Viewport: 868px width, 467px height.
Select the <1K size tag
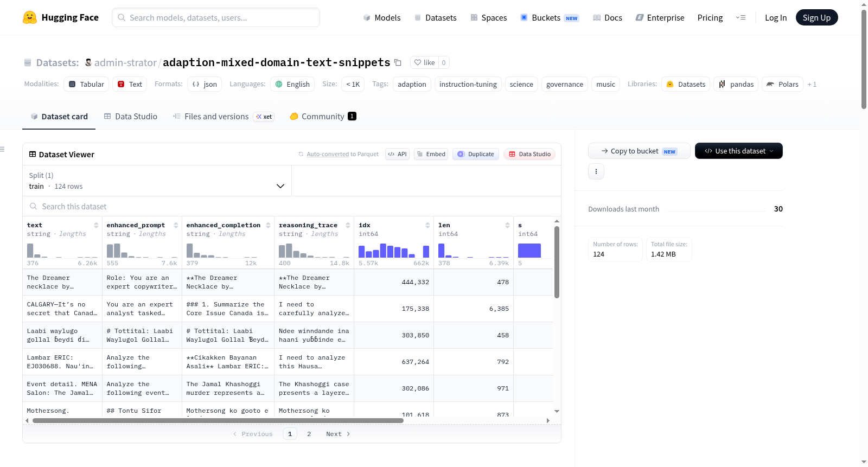point(353,84)
